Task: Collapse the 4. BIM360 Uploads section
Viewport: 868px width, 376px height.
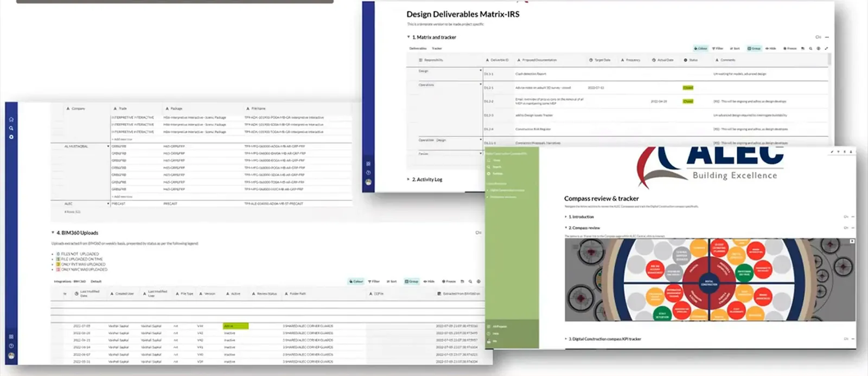Action: tap(53, 233)
